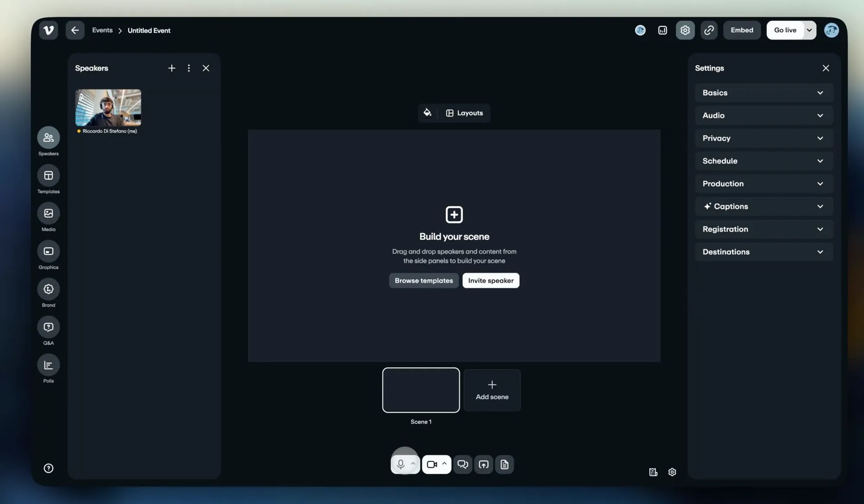Toggle the Settings gear in top bar
Screen dimensions: 864x504
(x=685, y=30)
